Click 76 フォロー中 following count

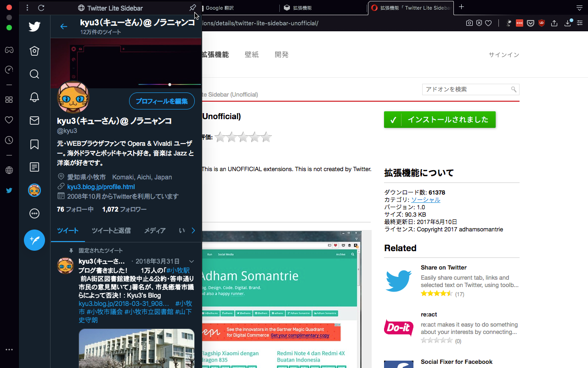pyautogui.click(x=75, y=209)
